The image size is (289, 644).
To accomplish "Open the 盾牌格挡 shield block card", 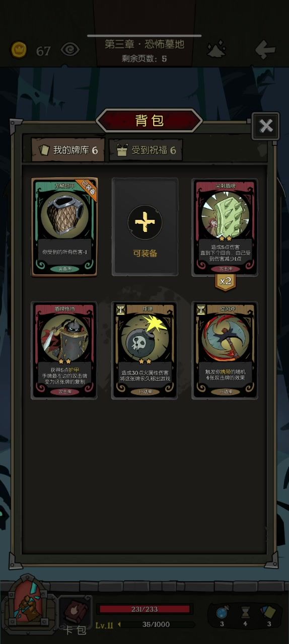I will 64,350.
